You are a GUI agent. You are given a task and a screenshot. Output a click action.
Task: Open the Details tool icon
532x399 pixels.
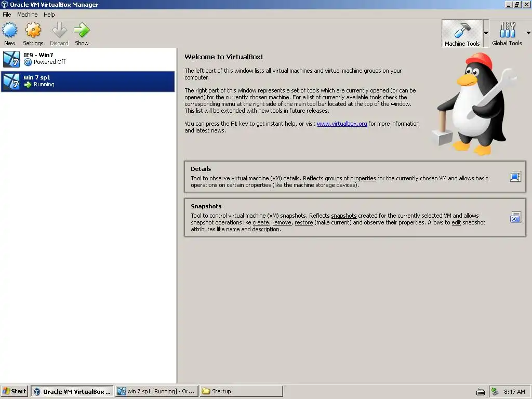point(515,177)
